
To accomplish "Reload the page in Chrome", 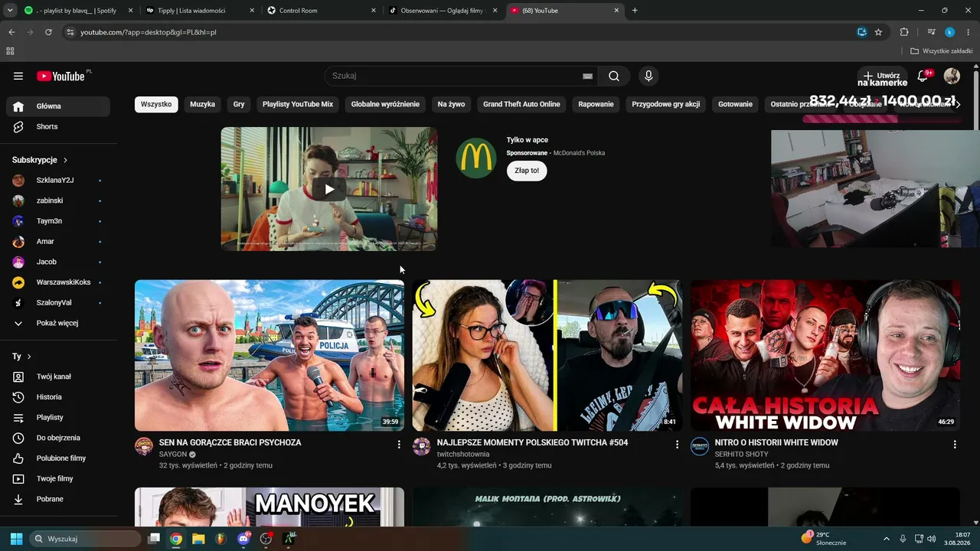I will 48,32.
